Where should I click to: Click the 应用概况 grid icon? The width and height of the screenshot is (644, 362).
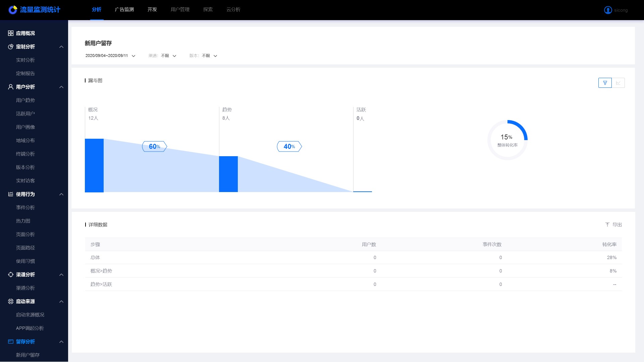point(11,33)
